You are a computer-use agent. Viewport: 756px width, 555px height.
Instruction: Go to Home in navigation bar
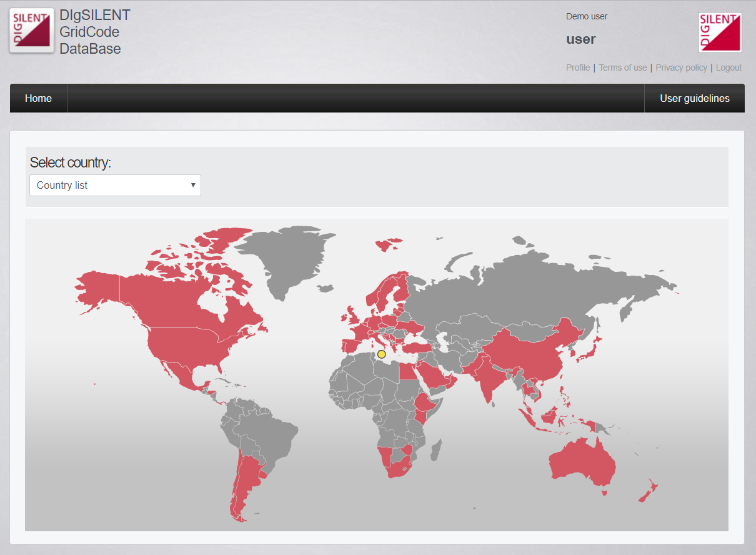(38, 99)
